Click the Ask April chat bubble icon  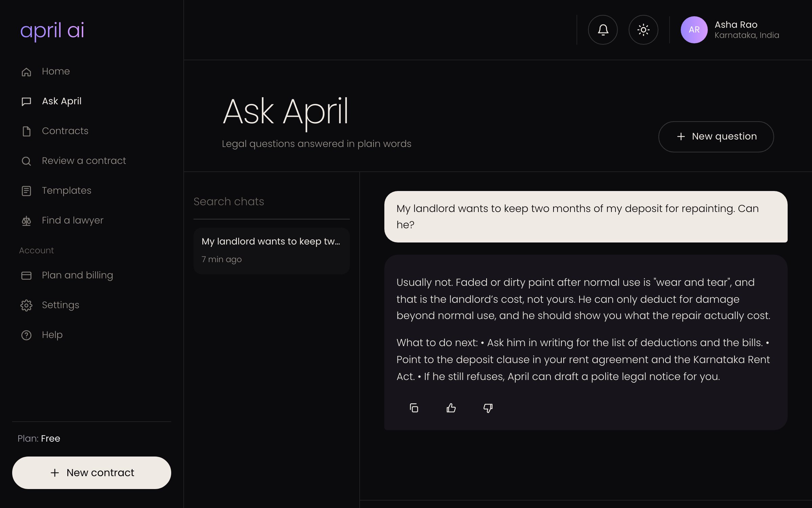26,102
